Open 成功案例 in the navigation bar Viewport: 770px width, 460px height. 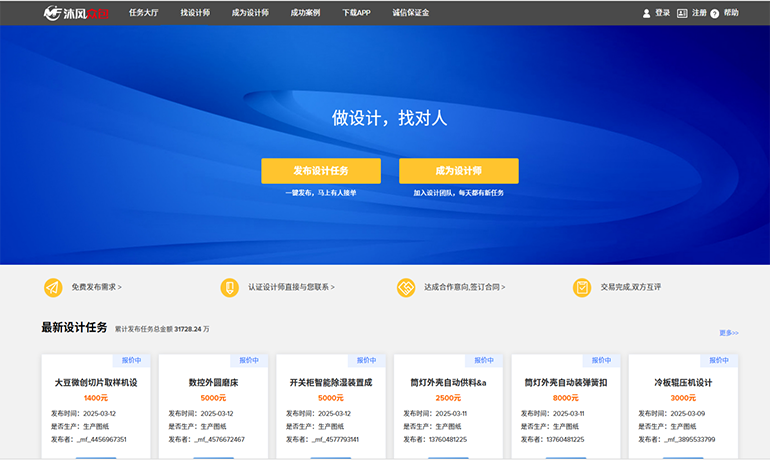(304, 13)
